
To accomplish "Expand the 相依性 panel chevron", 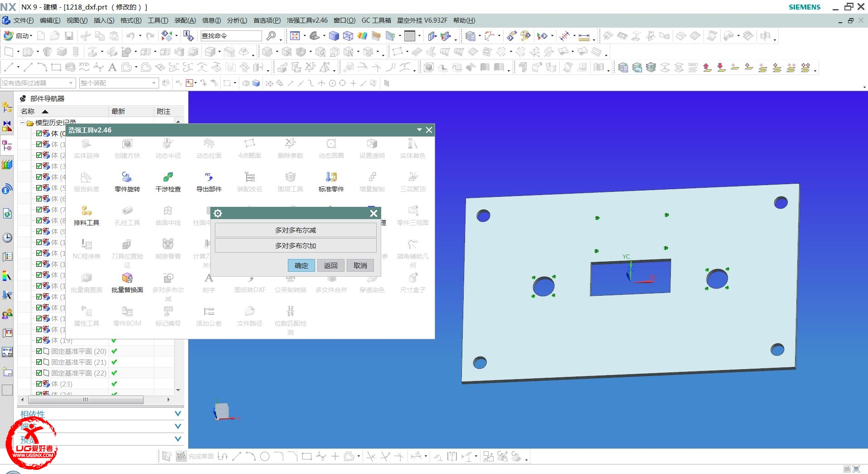I will [x=178, y=414].
